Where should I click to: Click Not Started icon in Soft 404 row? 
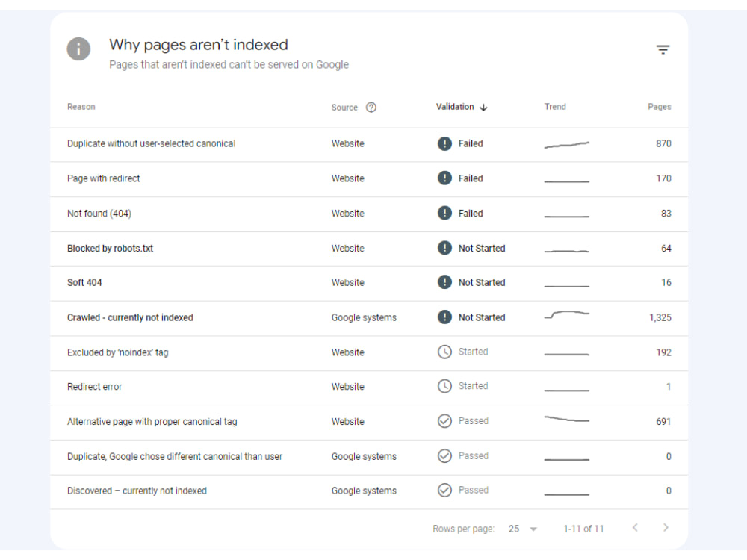pyautogui.click(x=444, y=282)
